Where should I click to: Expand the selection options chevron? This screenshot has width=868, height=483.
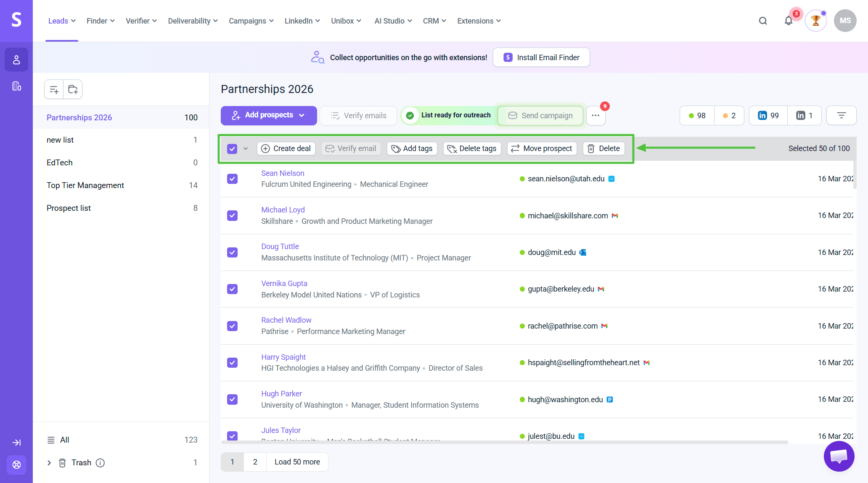pyautogui.click(x=246, y=149)
